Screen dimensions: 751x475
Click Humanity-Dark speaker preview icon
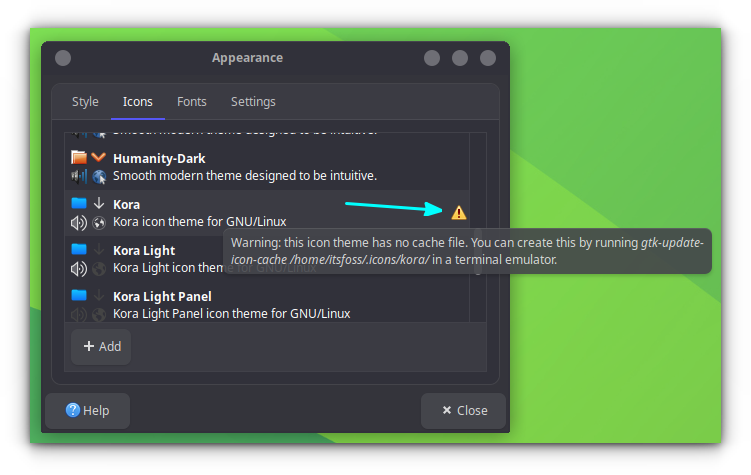tap(79, 177)
